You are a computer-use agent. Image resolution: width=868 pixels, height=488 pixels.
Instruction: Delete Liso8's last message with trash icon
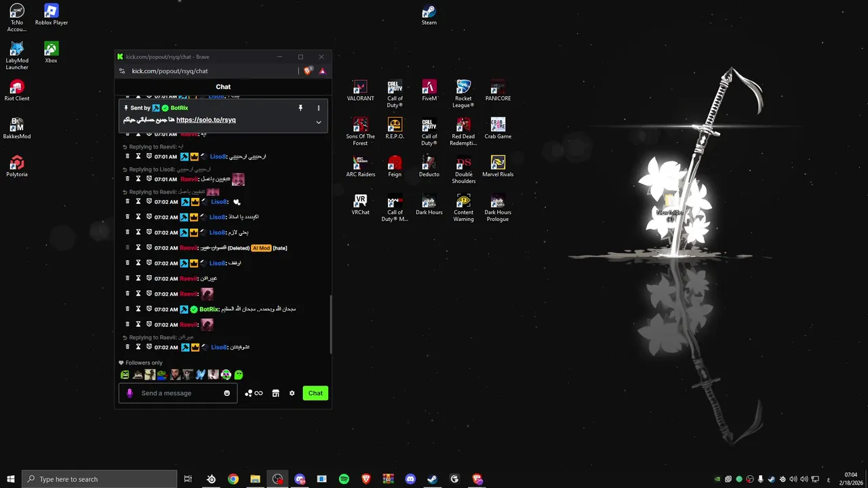coord(127,347)
